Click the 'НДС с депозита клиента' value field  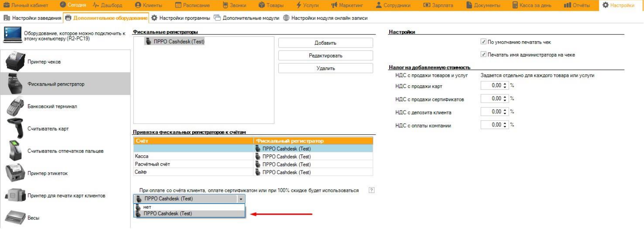coord(492,112)
